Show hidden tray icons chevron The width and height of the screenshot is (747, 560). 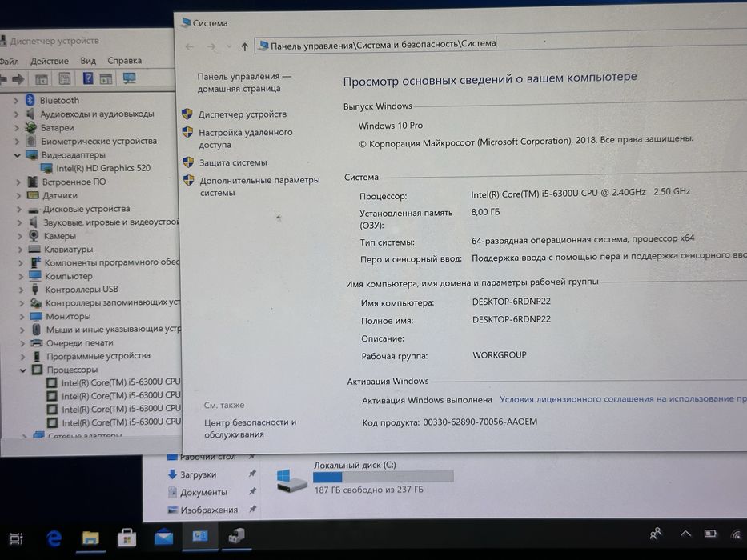[685, 534]
